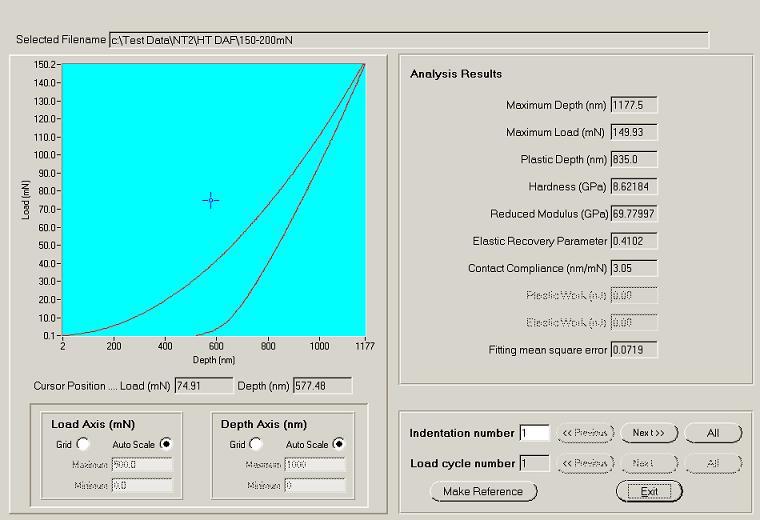The image size is (760, 520).
Task: Click the 150.2 load axis tick label
Action: (x=44, y=64)
